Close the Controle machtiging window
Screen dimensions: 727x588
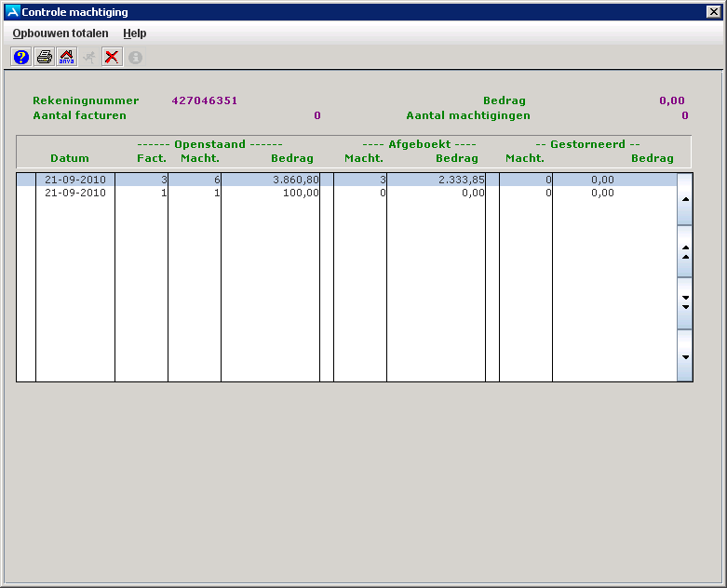click(x=714, y=12)
